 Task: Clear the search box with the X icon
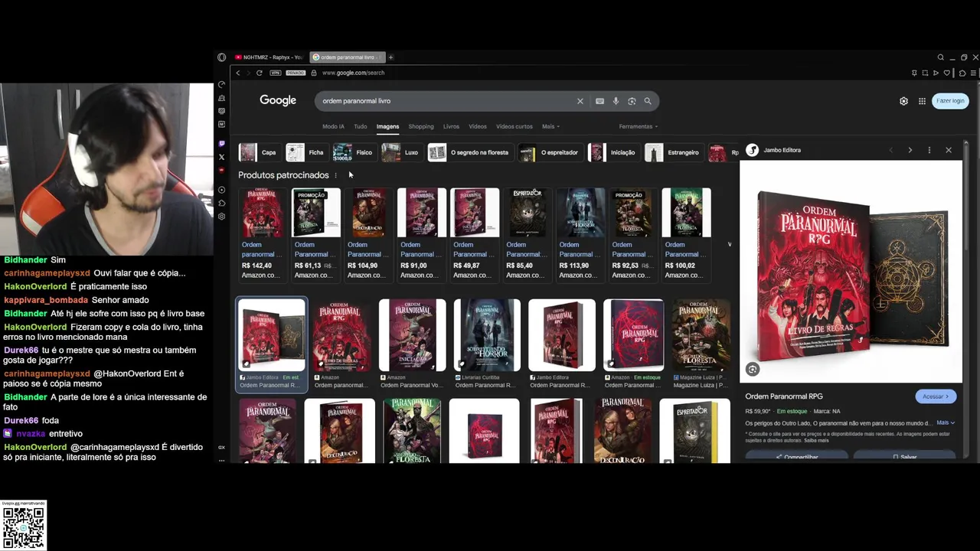coord(580,101)
